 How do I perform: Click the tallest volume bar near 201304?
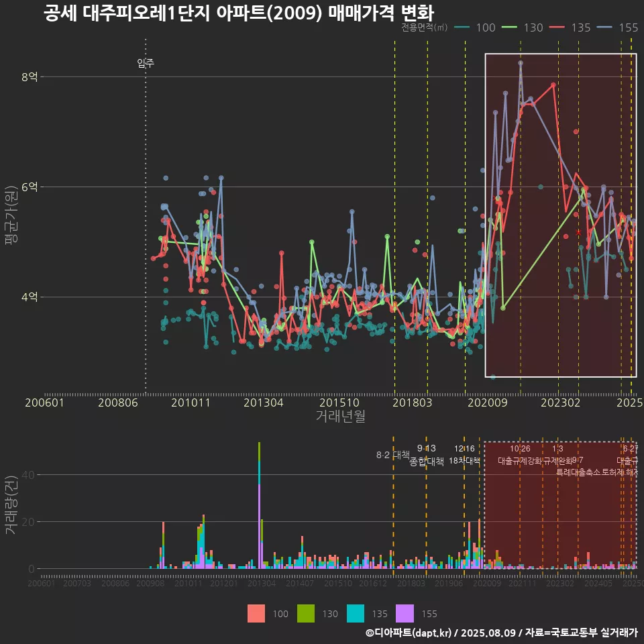[x=259, y=505]
